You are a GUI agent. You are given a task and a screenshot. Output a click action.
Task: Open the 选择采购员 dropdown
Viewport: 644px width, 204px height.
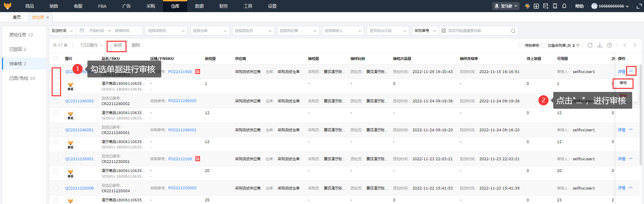(x=166, y=31)
